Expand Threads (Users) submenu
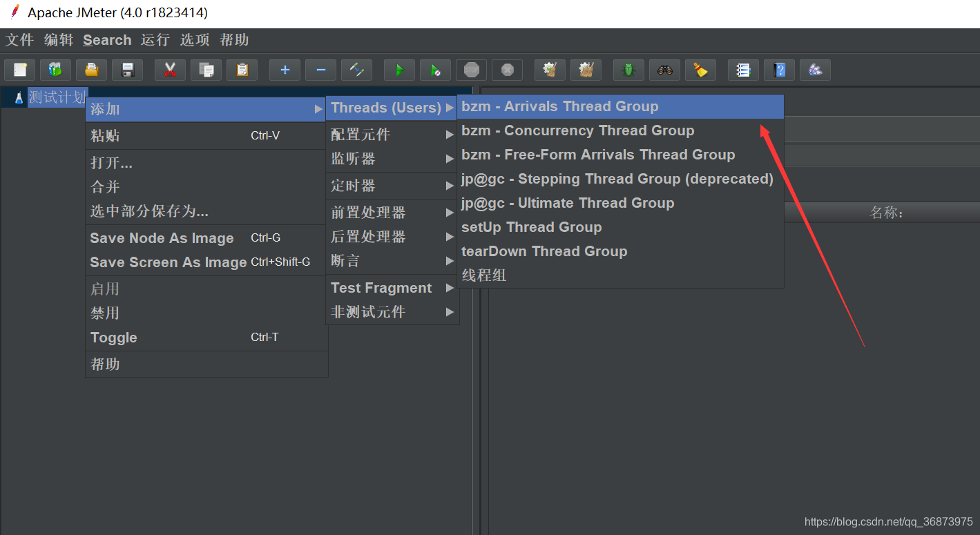Image resolution: width=980 pixels, height=535 pixels. pyautogui.click(x=392, y=108)
